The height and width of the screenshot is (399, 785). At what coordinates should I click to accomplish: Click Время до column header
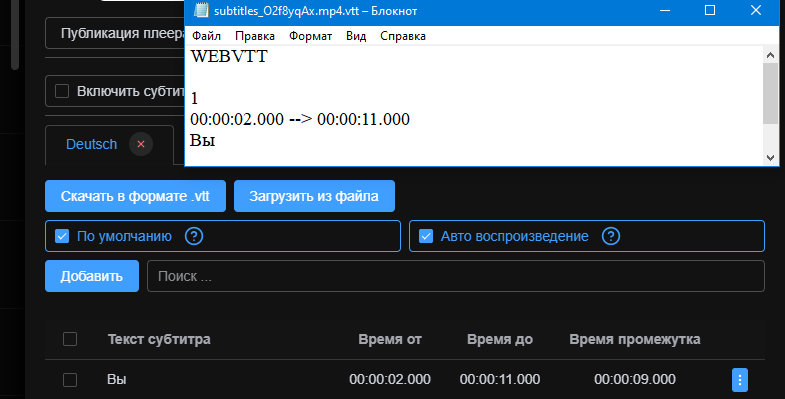click(500, 339)
